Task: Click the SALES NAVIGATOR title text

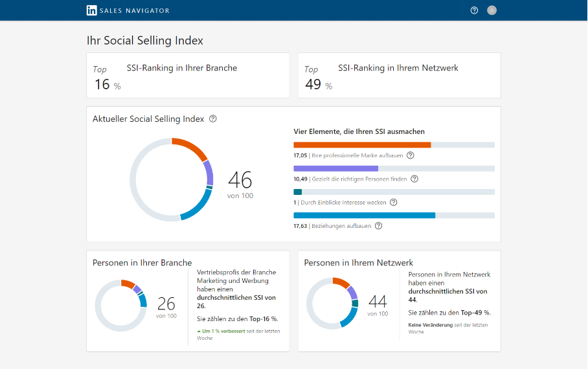Action: (135, 11)
